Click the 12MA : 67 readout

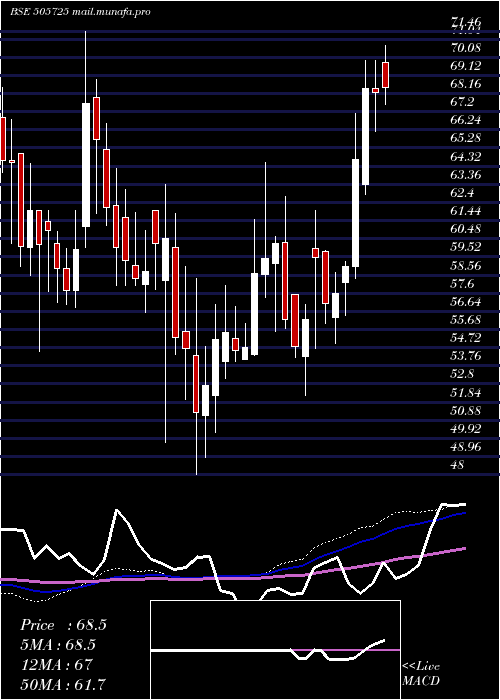[x=56, y=665]
